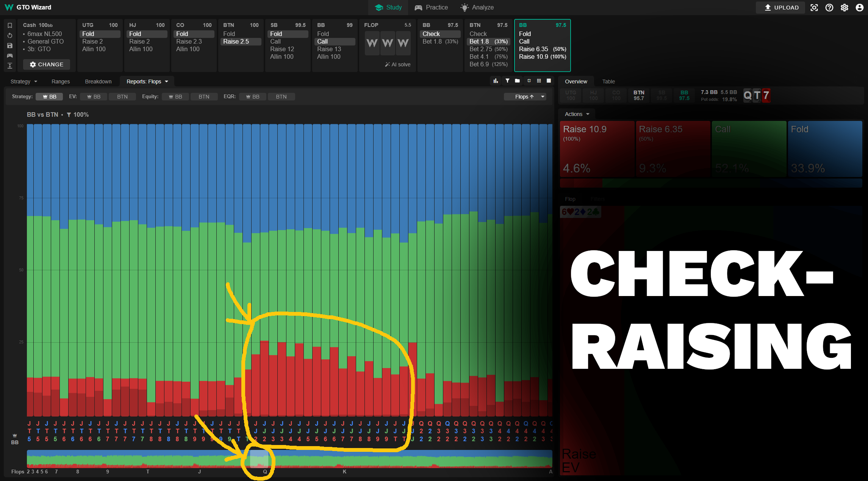
Task: Switch to the Table tab
Action: [x=608, y=81]
